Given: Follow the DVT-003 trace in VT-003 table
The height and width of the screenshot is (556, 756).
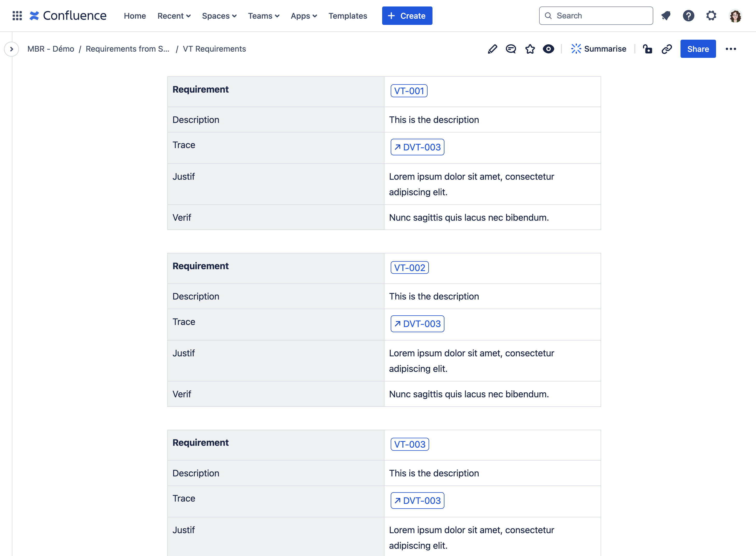Looking at the screenshot, I should [x=418, y=501].
